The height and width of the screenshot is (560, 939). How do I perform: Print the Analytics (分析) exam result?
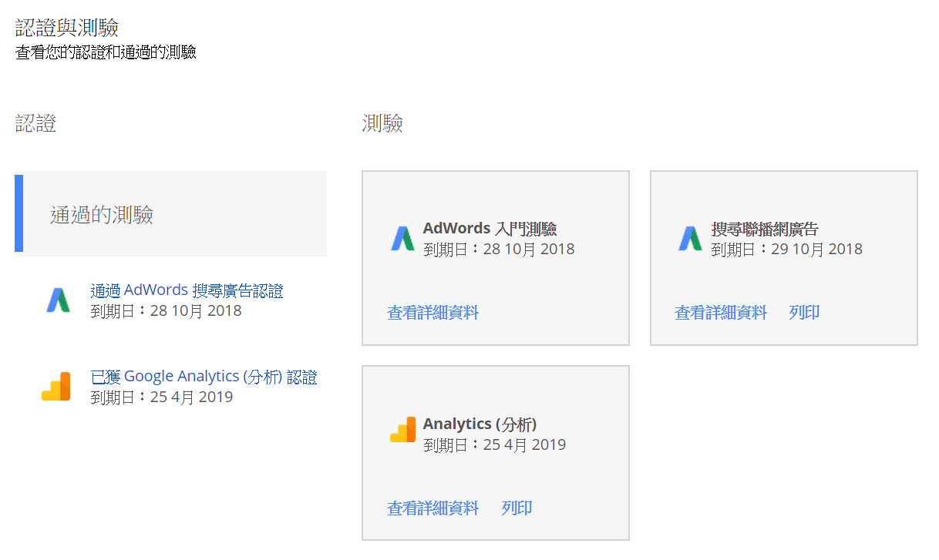[x=517, y=508]
